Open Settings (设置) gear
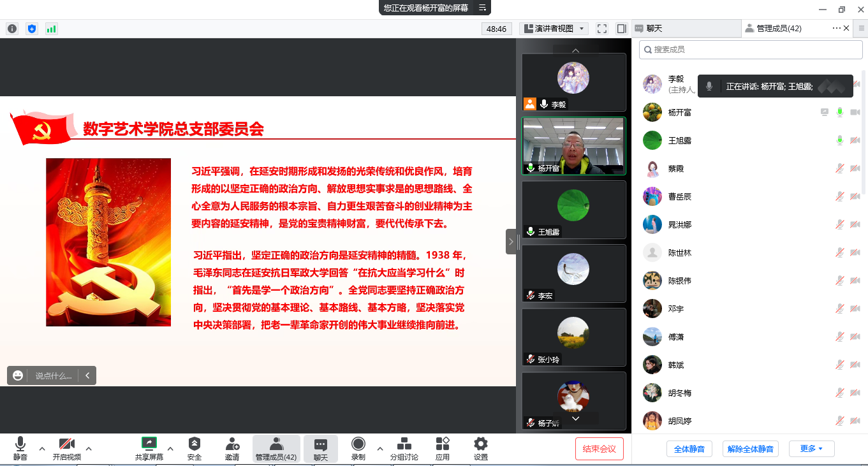Image resolution: width=868 pixels, height=466 pixels. coord(481,448)
